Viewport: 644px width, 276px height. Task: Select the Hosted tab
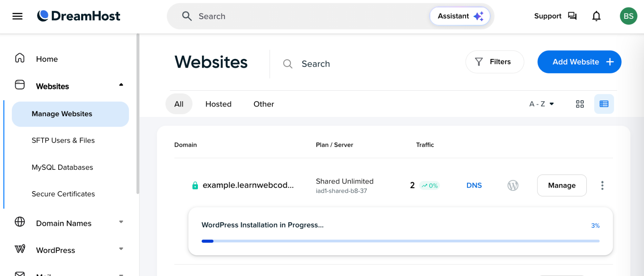point(218,104)
